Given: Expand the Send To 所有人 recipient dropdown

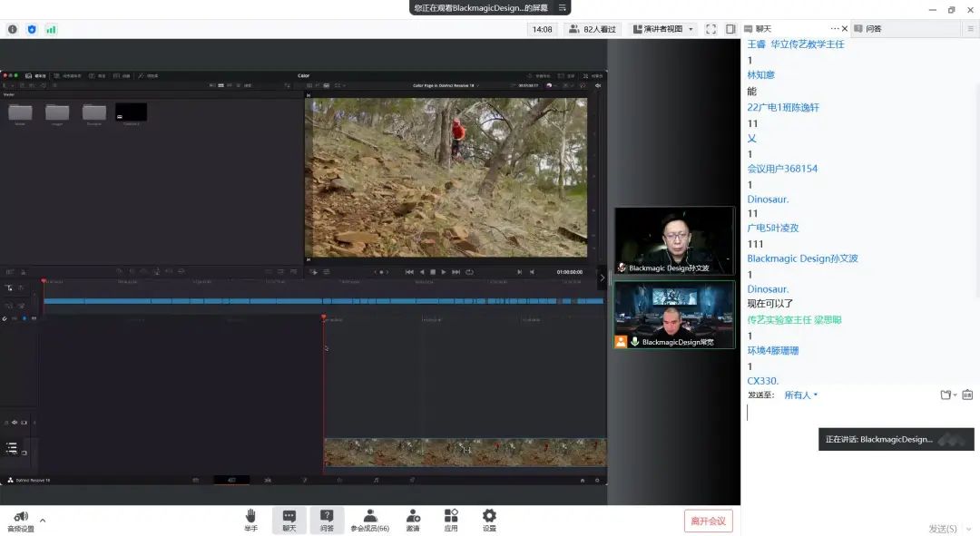Looking at the screenshot, I should tap(800, 395).
